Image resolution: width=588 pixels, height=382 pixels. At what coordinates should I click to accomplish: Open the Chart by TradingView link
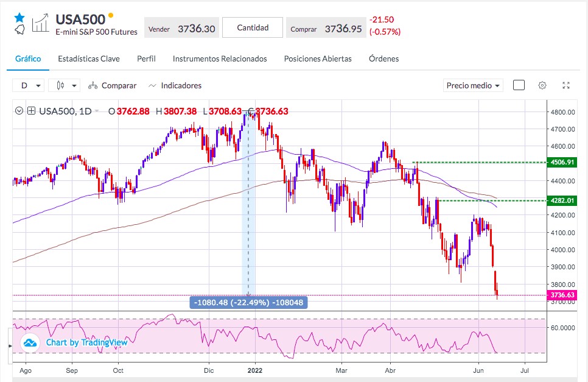pos(86,342)
